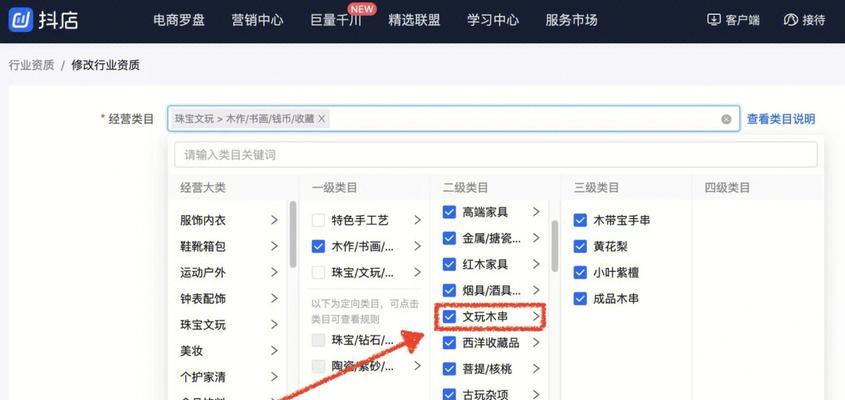Click the 经营类目 selection box
845x400 pixels.
point(452,119)
